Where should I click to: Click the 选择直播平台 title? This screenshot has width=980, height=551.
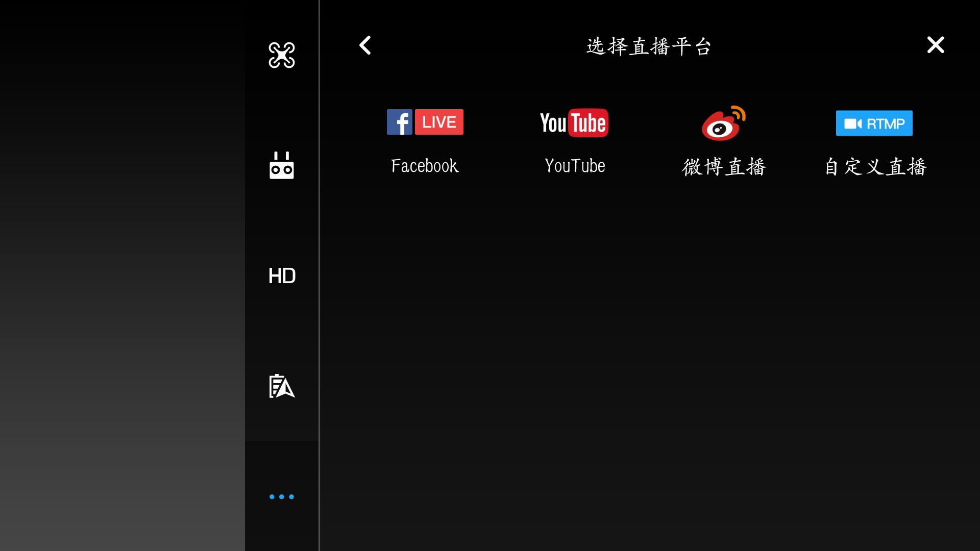pyautogui.click(x=649, y=46)
